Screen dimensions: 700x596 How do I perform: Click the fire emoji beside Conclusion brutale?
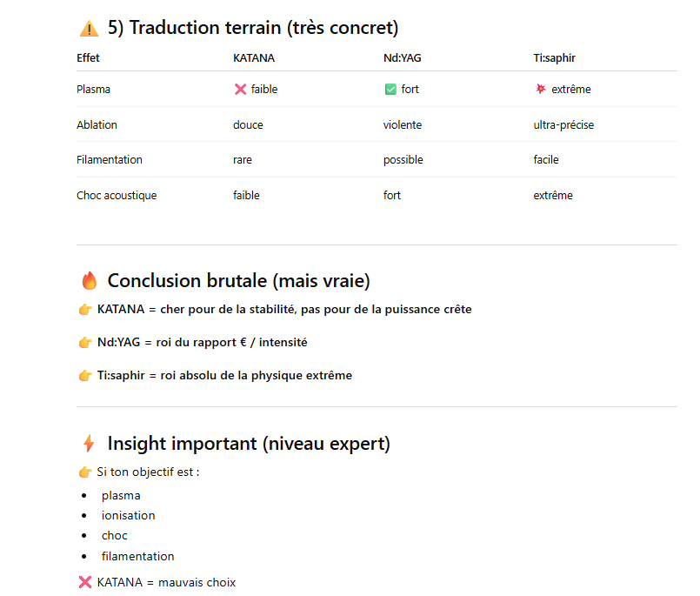tap(89, 281)
